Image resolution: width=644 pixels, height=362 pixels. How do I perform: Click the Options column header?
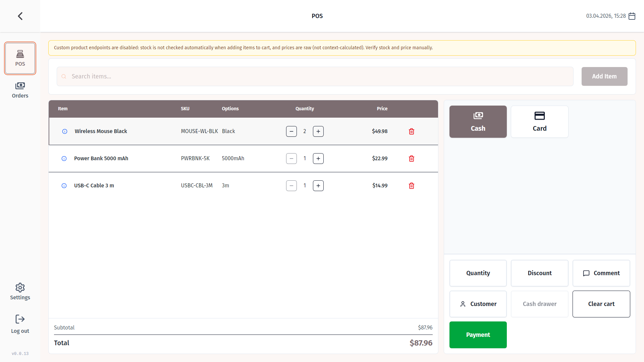(230, 109)
